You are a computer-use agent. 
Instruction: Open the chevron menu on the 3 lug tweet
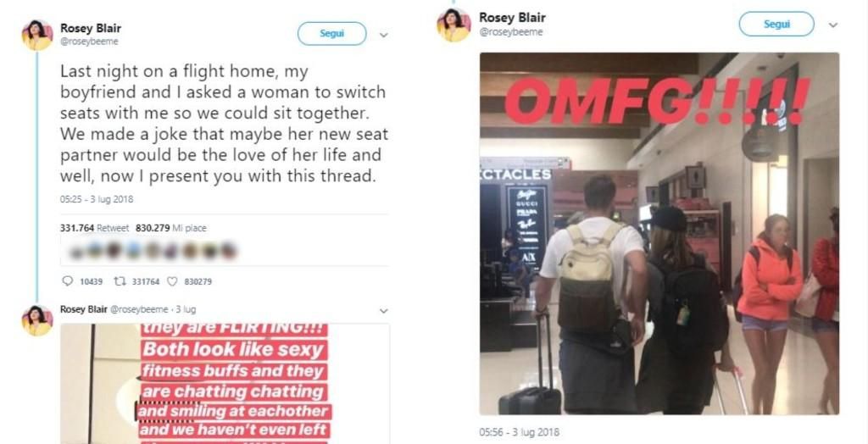click(383, 311)
